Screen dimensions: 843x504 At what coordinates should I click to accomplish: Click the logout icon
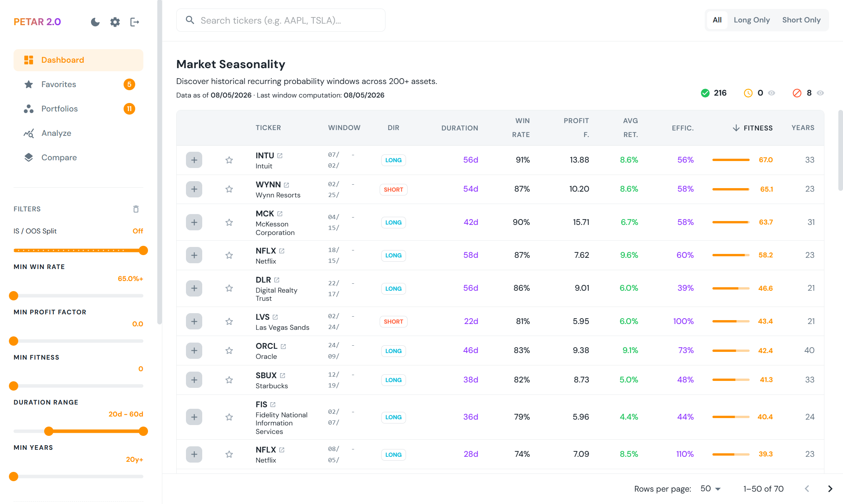[134, 22]
